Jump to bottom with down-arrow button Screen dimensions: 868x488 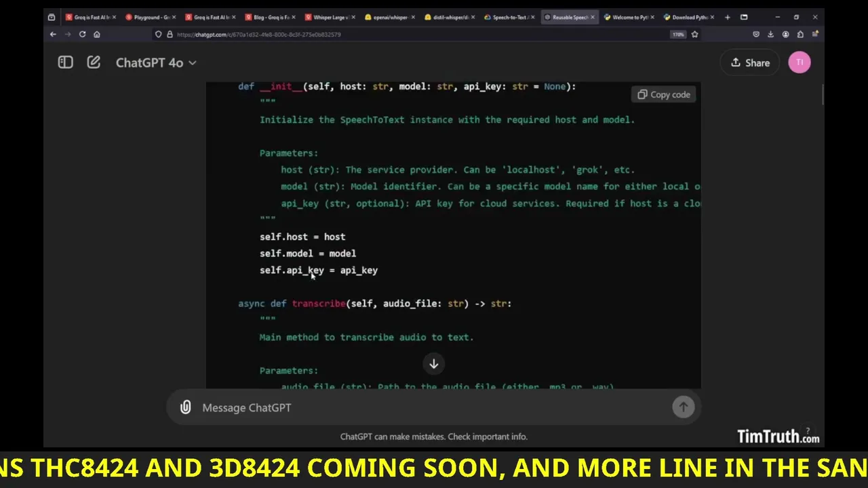(433, 364)
